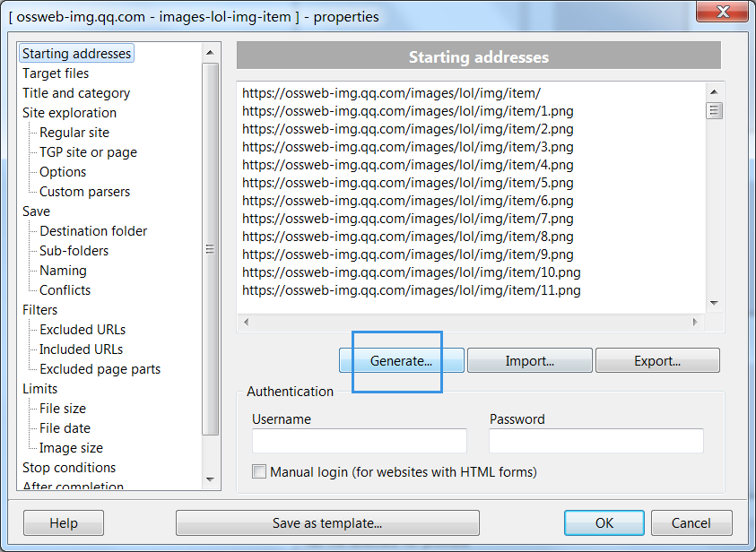Click the URL ending 3.png
The height and width of the screenshot is (552, 756).
pyautogui.click(x=408, y=147)
